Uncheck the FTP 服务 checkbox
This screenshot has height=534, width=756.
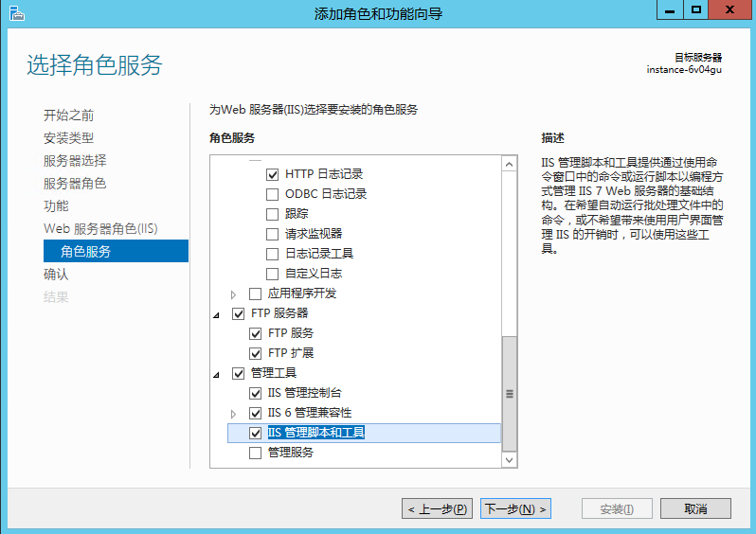tap(255, 333)
